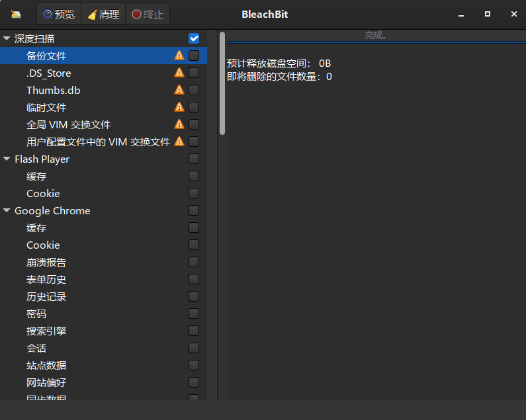Check Flash Player 缓存 checkbox
Screen dimensions: 526x420
194,176
